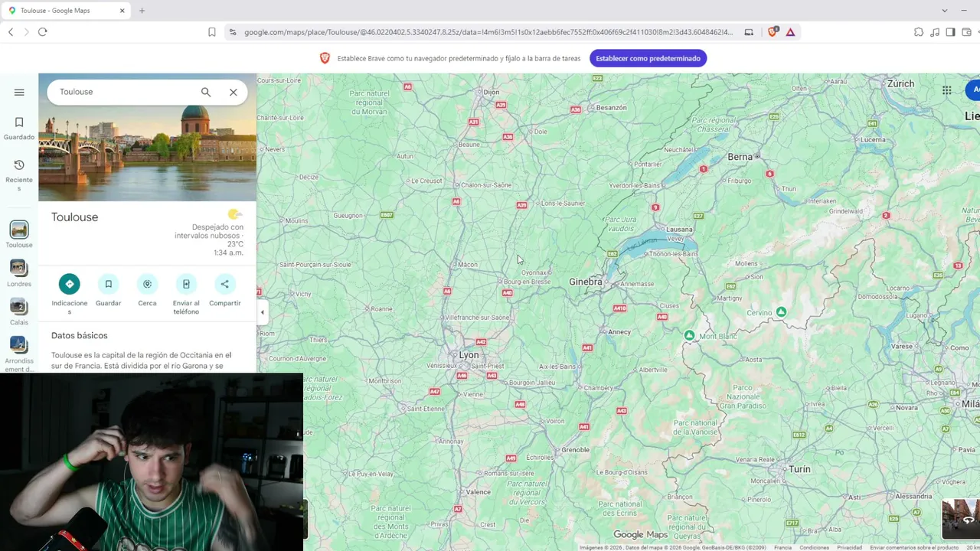Open the Guardado saved places panel

click(x=19, y=128)
